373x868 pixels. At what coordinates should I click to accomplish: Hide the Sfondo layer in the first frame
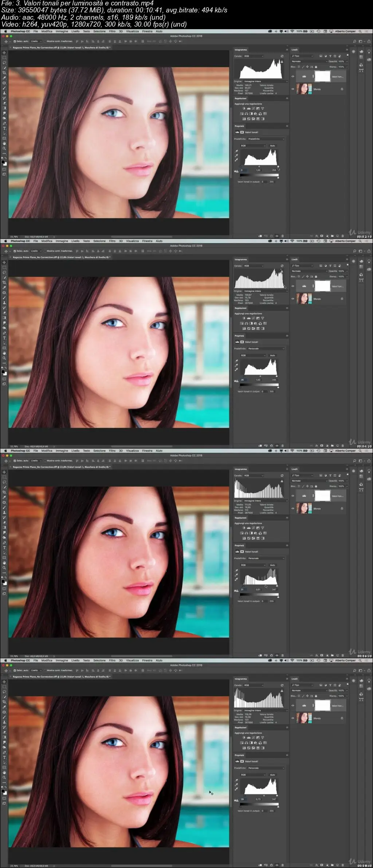[x=293, y=89]
